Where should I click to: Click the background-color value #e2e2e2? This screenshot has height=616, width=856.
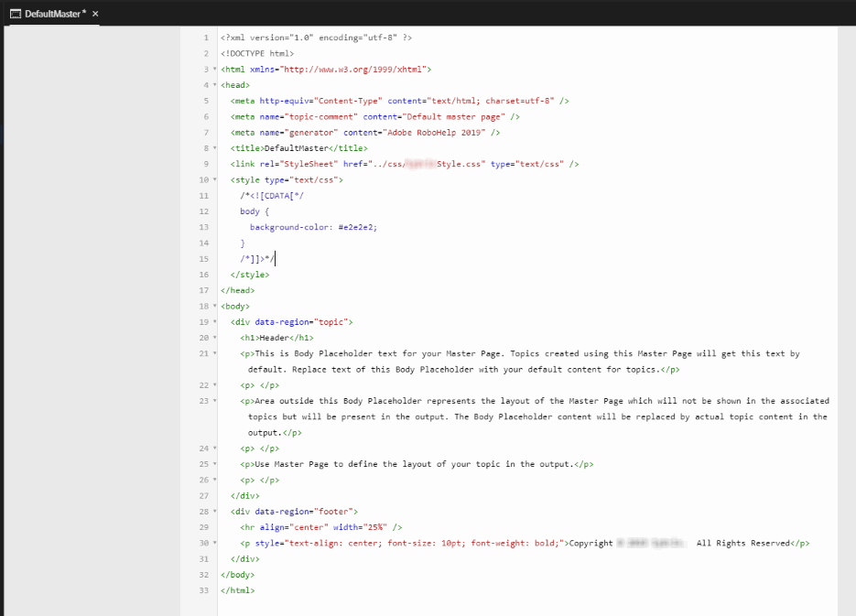point(355,228)
